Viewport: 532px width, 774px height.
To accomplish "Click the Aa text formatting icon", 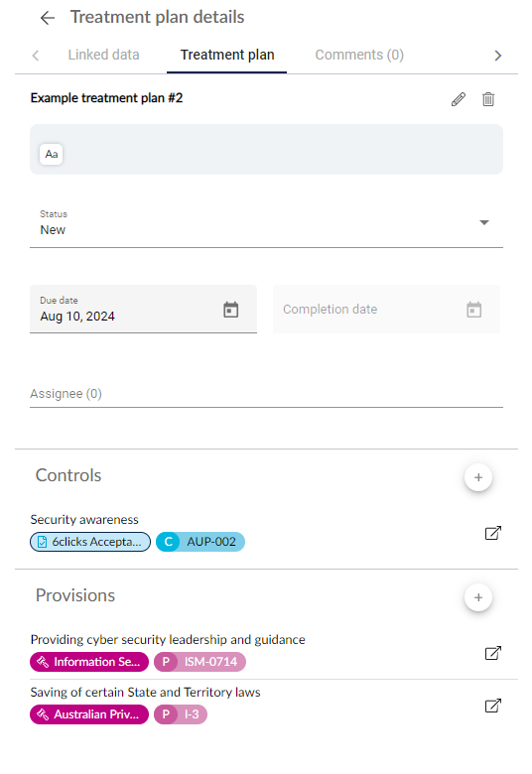I will click(52, 154).
